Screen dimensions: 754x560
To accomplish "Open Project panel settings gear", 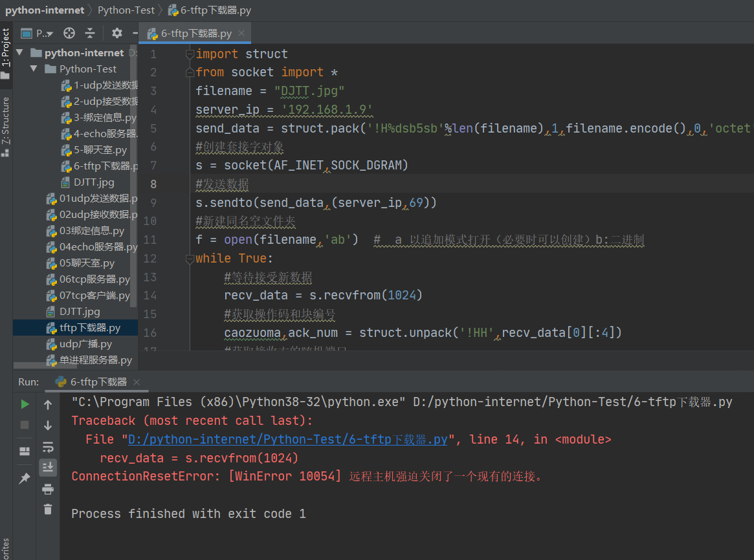I will pyautogui.click(x=117, y=33).
